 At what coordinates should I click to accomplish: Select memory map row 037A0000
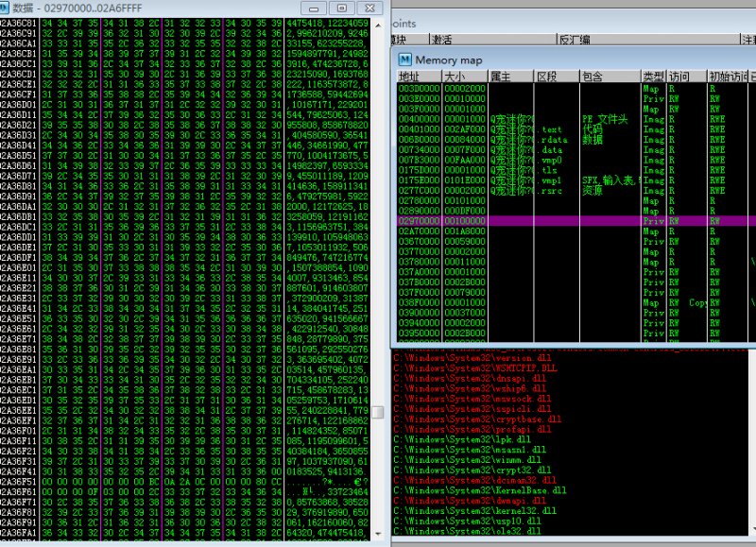pos(576,272)
